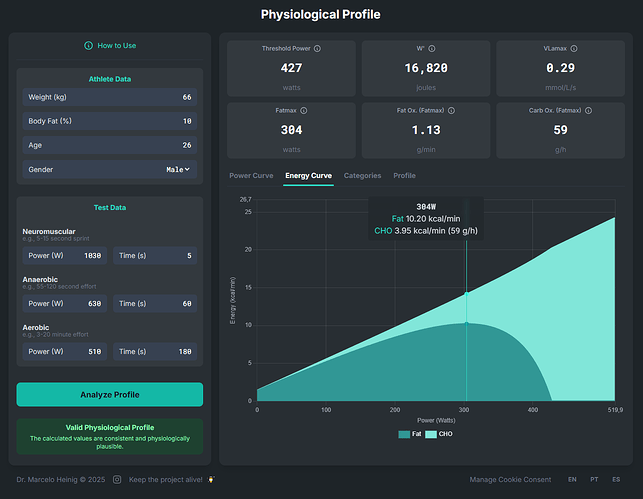Open the Instagram icon in footer
The width and height of the screenshot is (643, 499).
(x=117, y=480)
